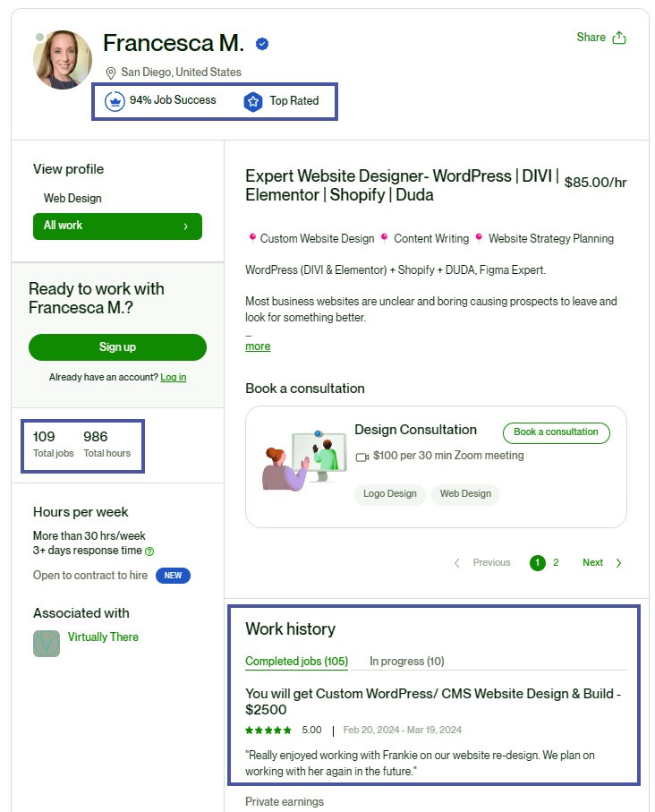The width and height of the screenshot is (655, 812).
Task: Click the Virtually There agency link
Action: pyautogui.click(x=102, y=637)
